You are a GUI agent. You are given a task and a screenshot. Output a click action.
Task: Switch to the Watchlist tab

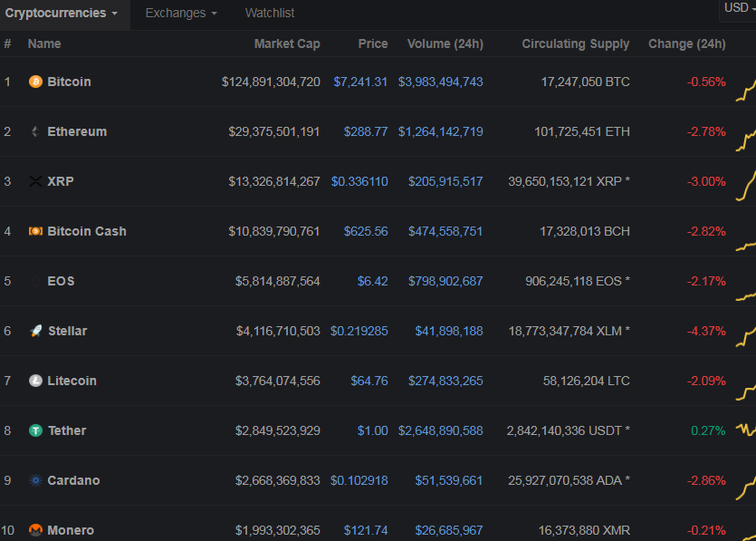[270, 13]
